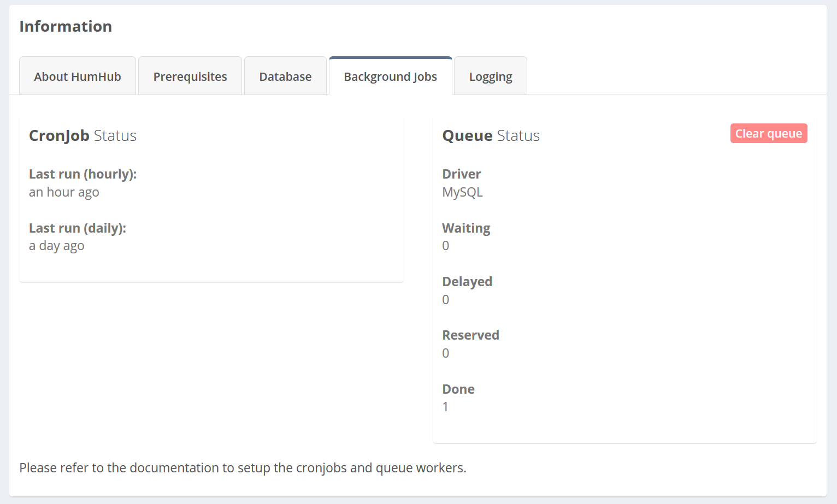
Task: Select the Last run daily value
Action: coord(56,246)
